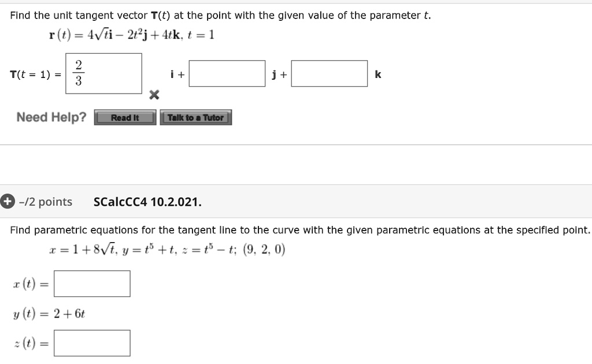Click the 'Find the unit tangent vector' prompt
The height and width of the screenshot is (364, 592).
pos(220,16)
